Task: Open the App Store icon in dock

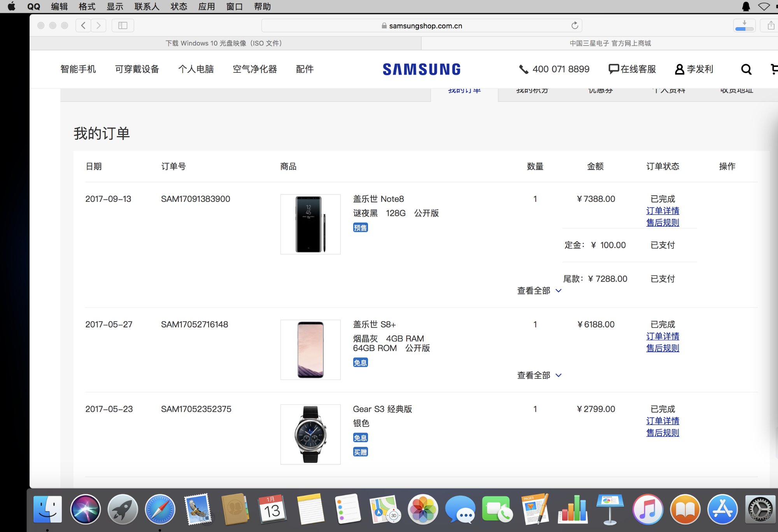Action: (x=722, y=509)
